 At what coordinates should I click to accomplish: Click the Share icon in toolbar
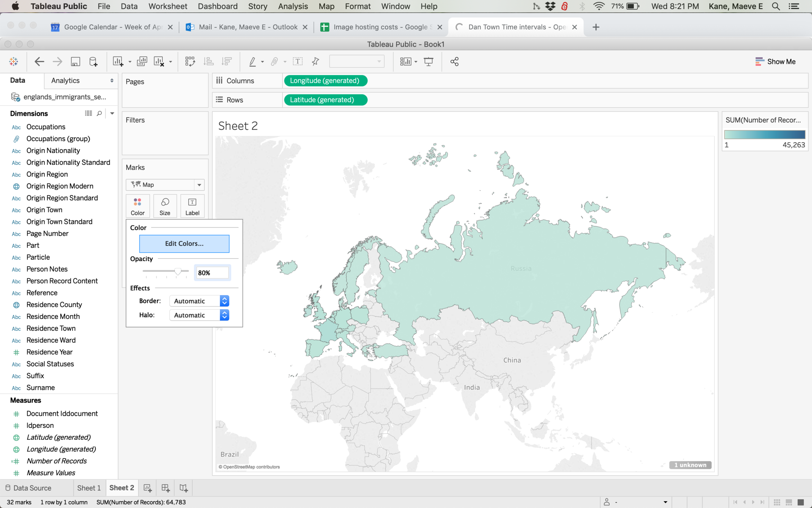tap(454, 62)
